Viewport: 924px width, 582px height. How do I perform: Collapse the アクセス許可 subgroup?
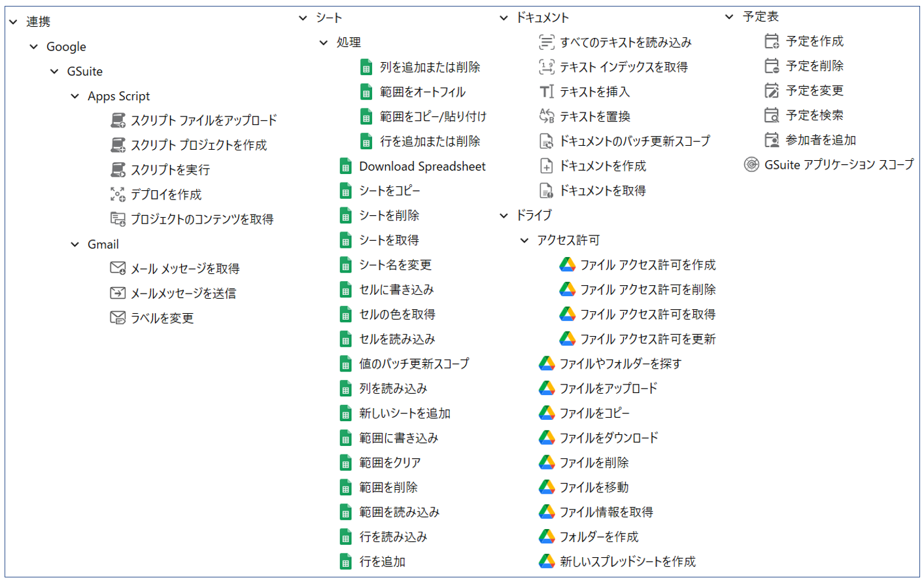point(524,241)
